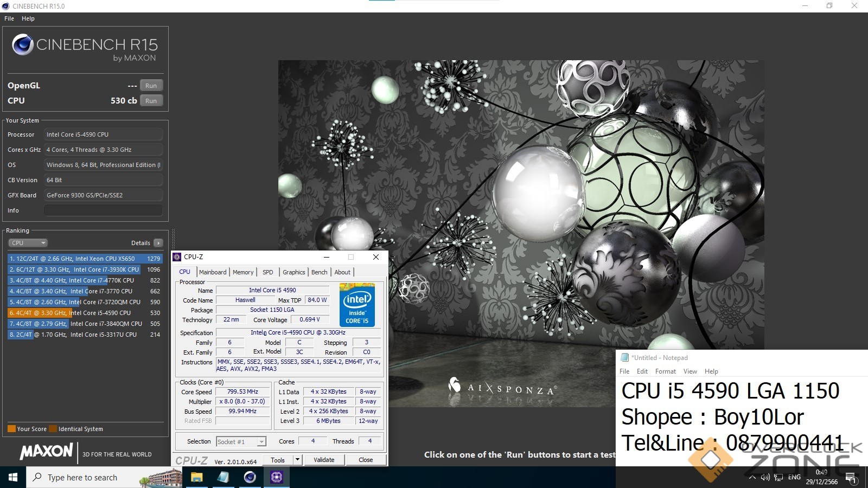Open the CPU ranking type dropdown
This screenshot has width=868, height=488.
click(28, 243)
